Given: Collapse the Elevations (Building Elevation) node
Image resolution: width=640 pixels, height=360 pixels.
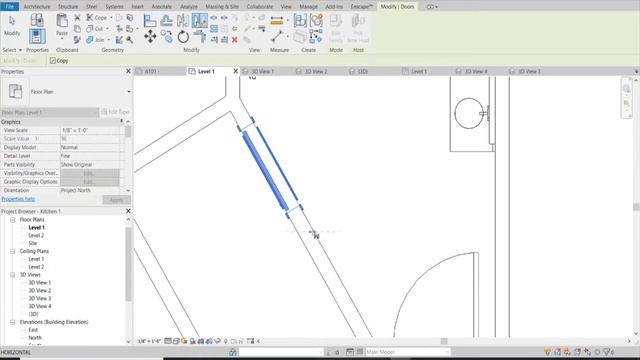Looking at the screenshot, I should pyautogui.click(x=13, y=322).
